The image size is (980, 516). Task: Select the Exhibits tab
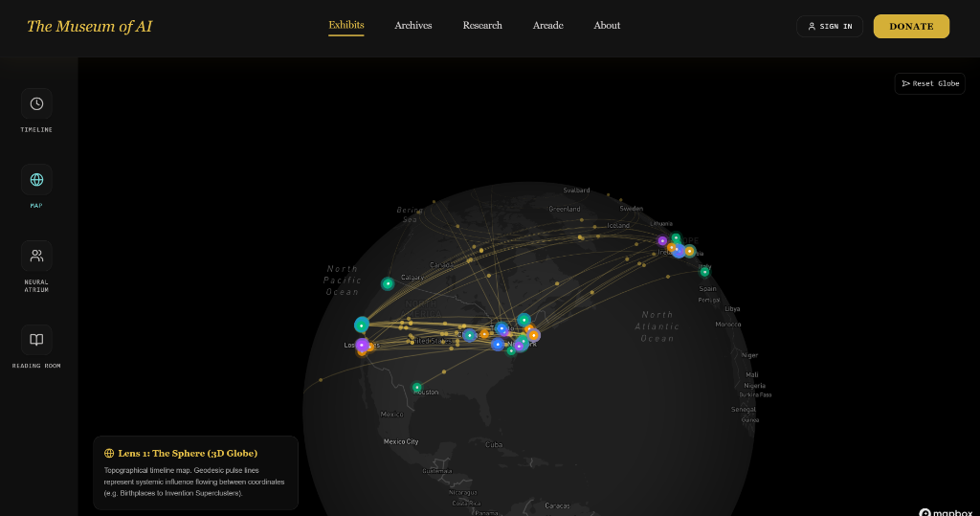346,25
